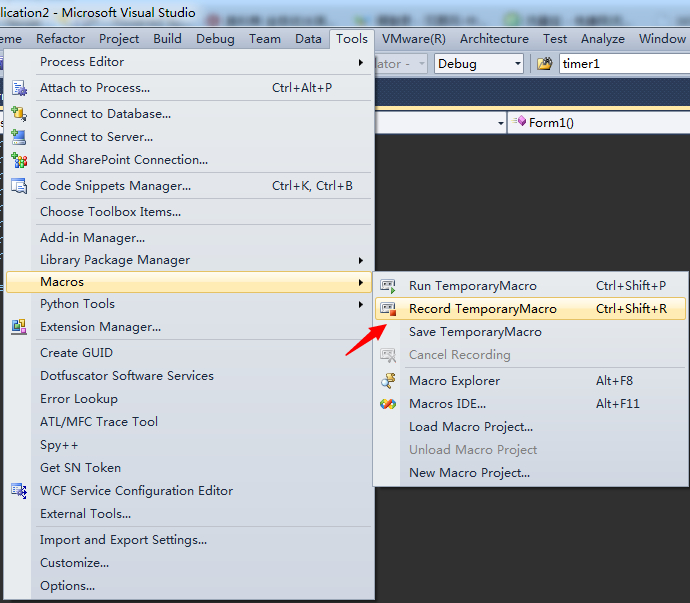Click the Macro Explorer icon

[x=388, y=381]
